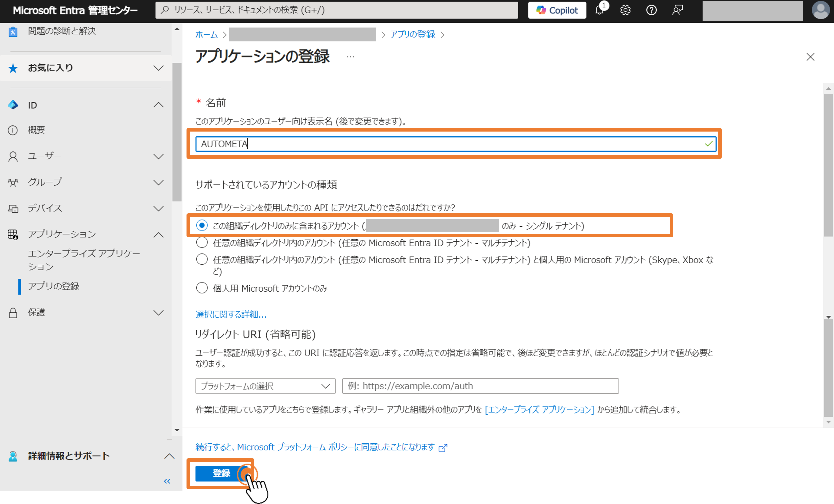Viewport: 834px width, 504px height.
Task: Expand the グループ menu chevron
Action: [x=158, y=183]
